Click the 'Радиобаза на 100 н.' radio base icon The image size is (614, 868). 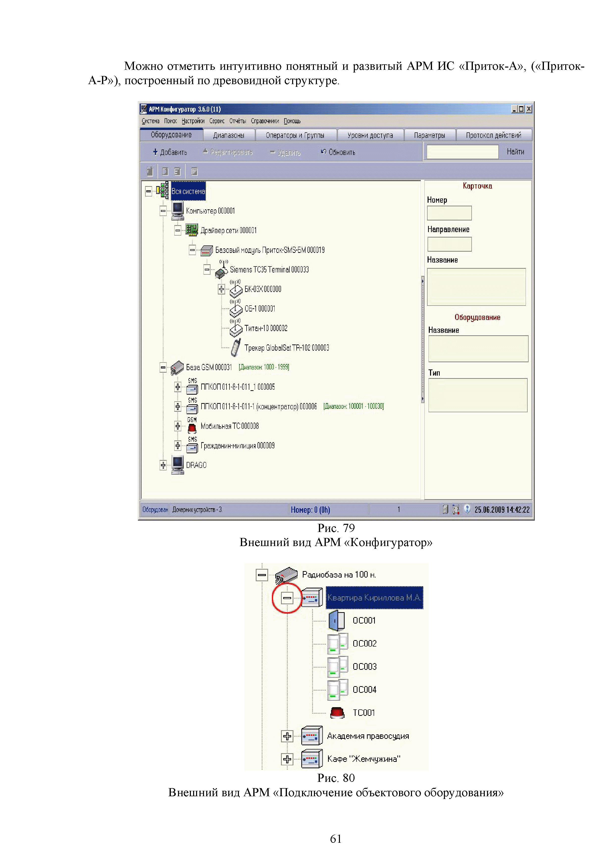pyautogui.click(x=286, y=575)
